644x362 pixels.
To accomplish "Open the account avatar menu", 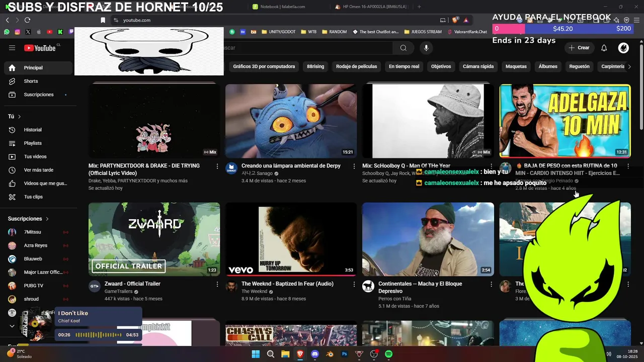I will pyautogui.click(x=623, y=48).
